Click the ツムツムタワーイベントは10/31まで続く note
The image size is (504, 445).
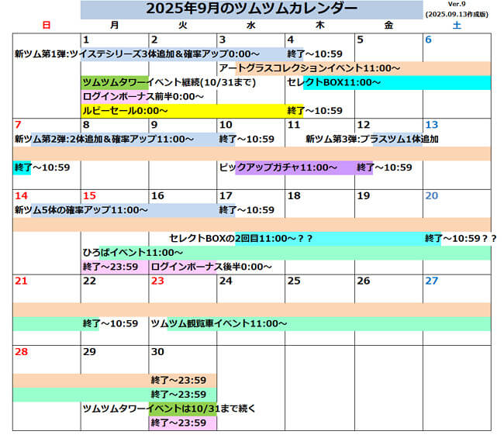(x=169, y=409)
